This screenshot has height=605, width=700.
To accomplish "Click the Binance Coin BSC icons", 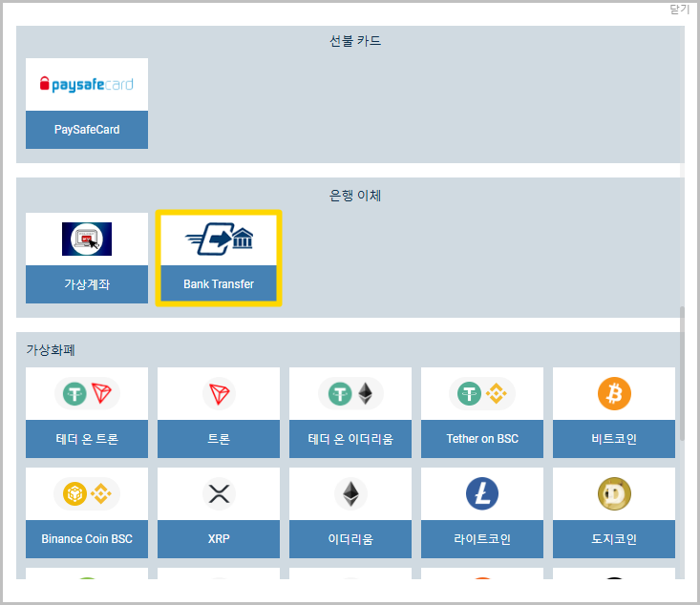I will [87, 494].
